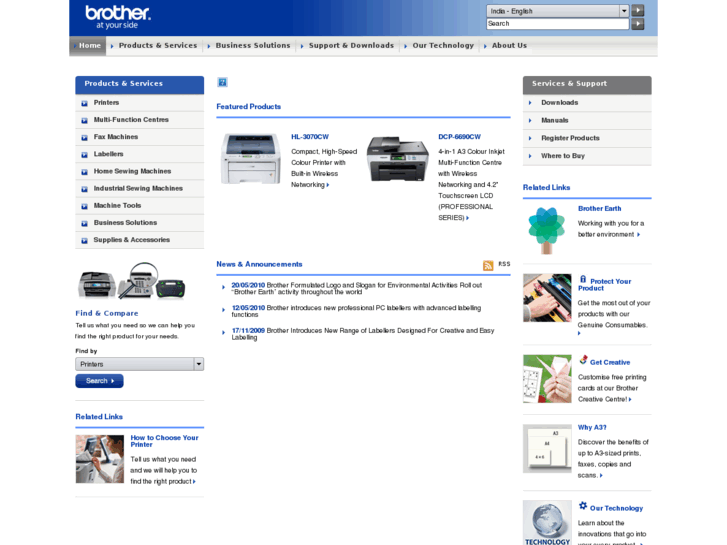Click the How to Choose Your Printer image

tap(100, 459)
